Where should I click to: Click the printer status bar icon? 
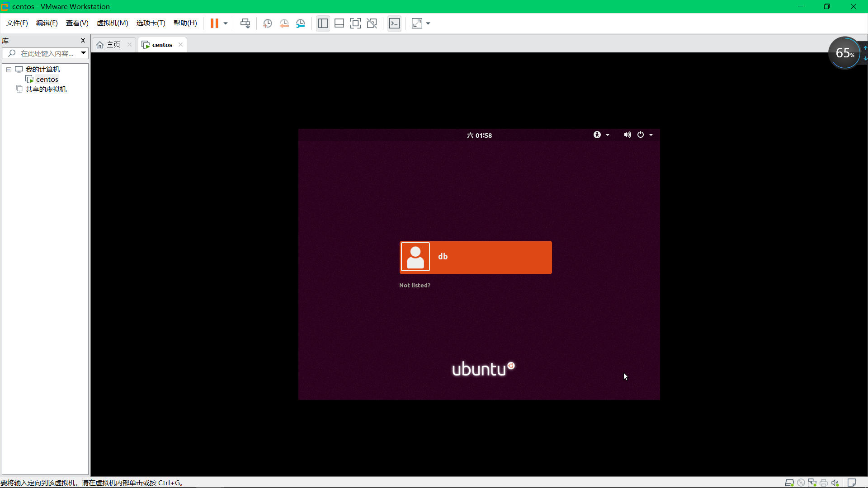pos(824,483)
